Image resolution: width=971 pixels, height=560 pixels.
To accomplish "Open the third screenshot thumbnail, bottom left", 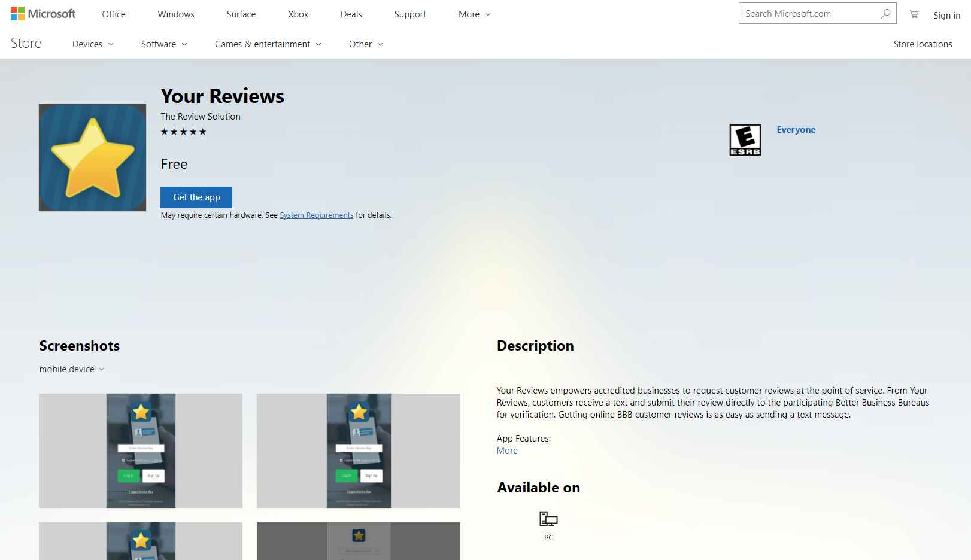I will pos(141,541).
